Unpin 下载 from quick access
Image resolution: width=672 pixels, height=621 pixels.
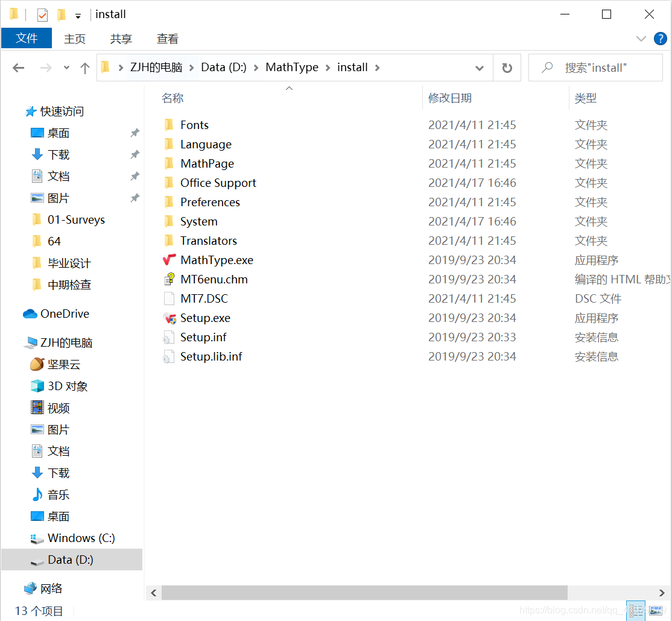[135, 154]
